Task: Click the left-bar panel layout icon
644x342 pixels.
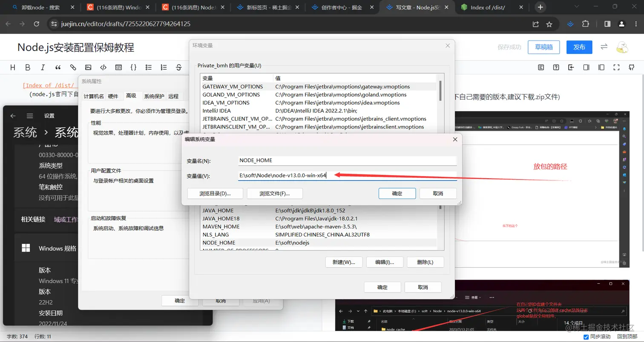Action: [601, 67]
